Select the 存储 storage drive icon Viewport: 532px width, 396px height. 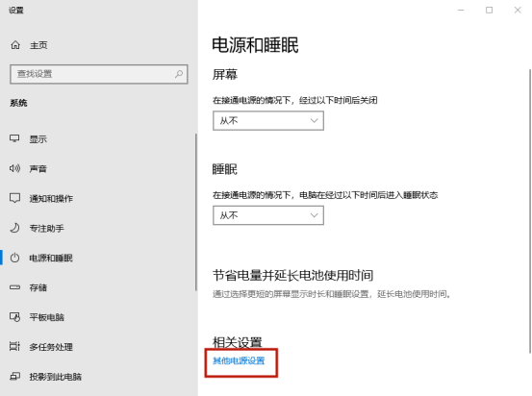tap(14, 287)
